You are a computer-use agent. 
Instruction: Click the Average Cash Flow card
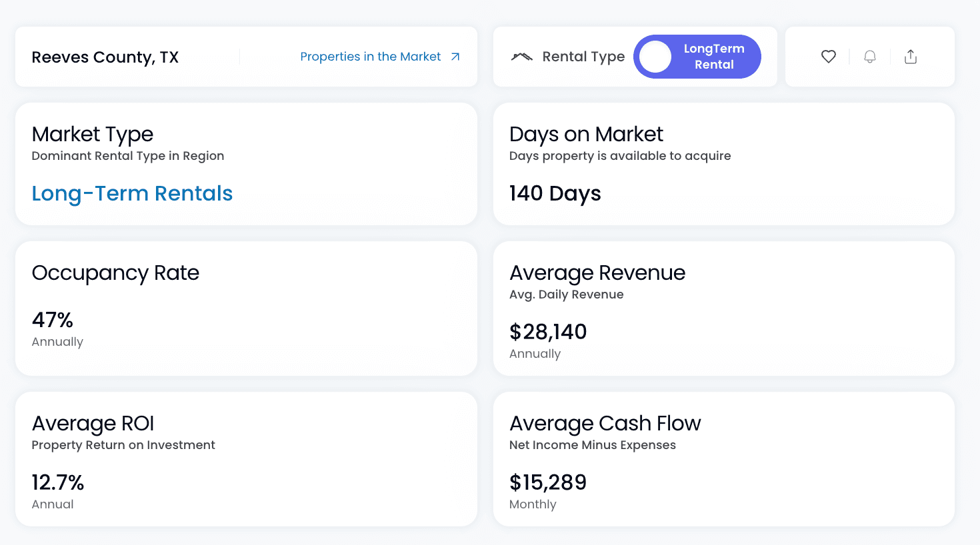point(723,459)
